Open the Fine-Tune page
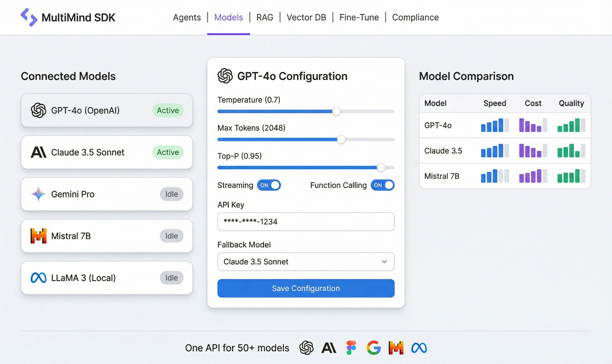The image size is (612, 364). [359, 17]
